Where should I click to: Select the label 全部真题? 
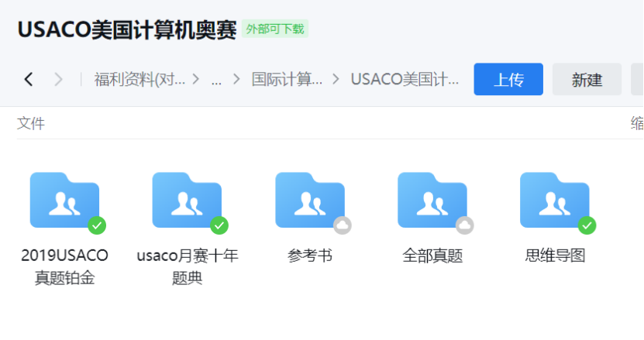tap(432, 256)
